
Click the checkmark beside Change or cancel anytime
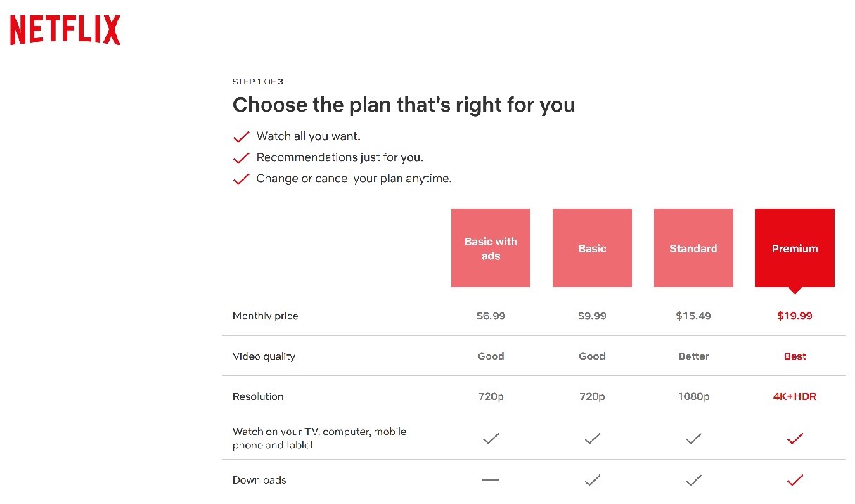241,179
